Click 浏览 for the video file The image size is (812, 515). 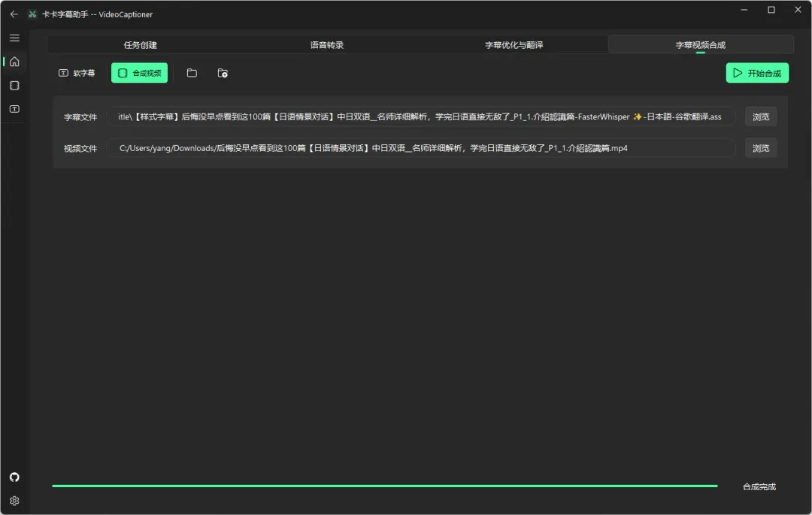click(761, 148)
